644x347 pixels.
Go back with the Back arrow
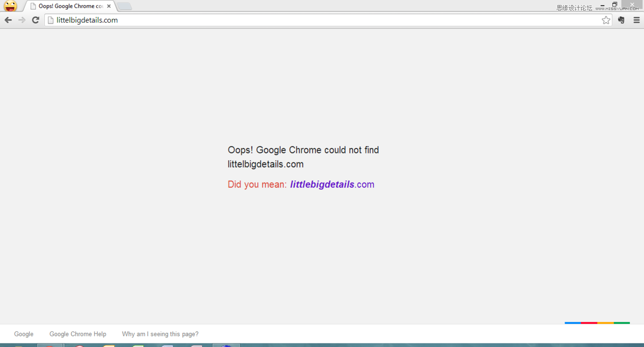8,20
